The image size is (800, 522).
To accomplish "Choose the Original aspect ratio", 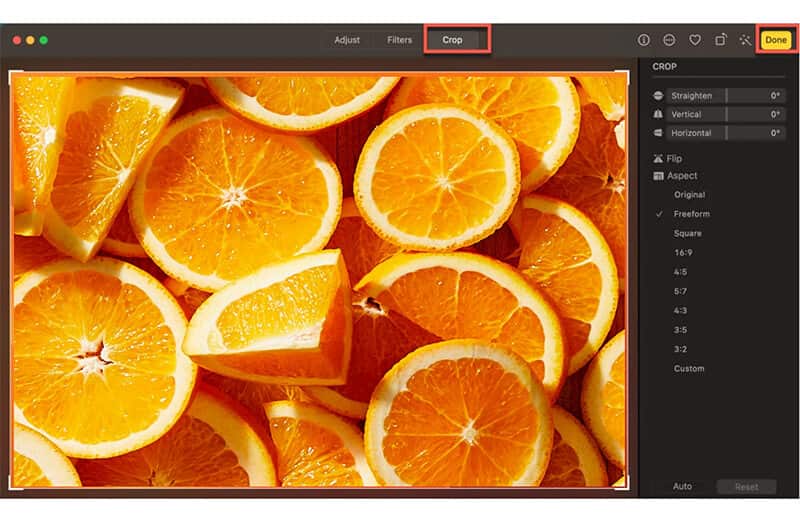I will 689,195.
